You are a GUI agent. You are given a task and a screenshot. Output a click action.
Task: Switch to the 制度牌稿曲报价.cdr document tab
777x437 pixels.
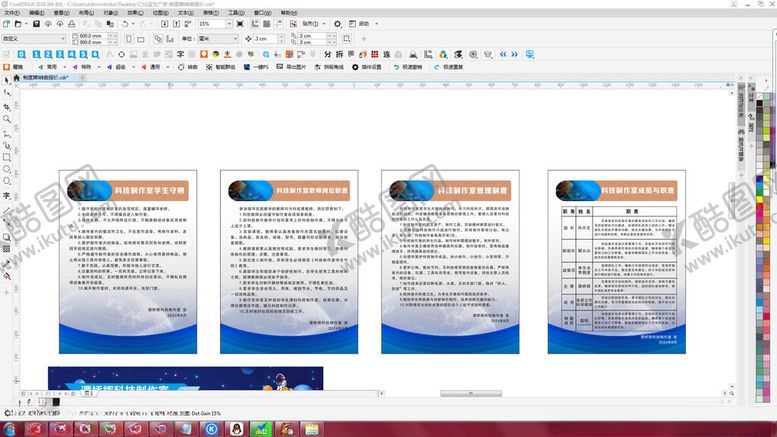[x=44, y=76]
